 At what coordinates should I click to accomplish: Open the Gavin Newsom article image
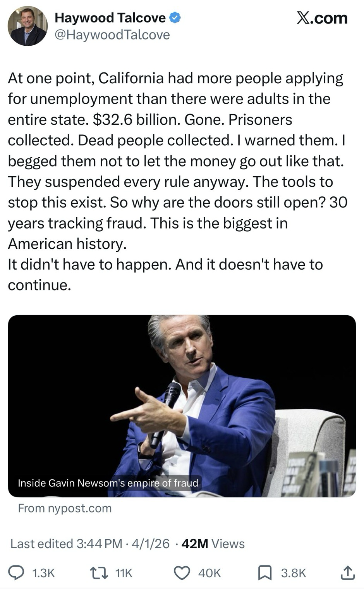tap(182, 406)
